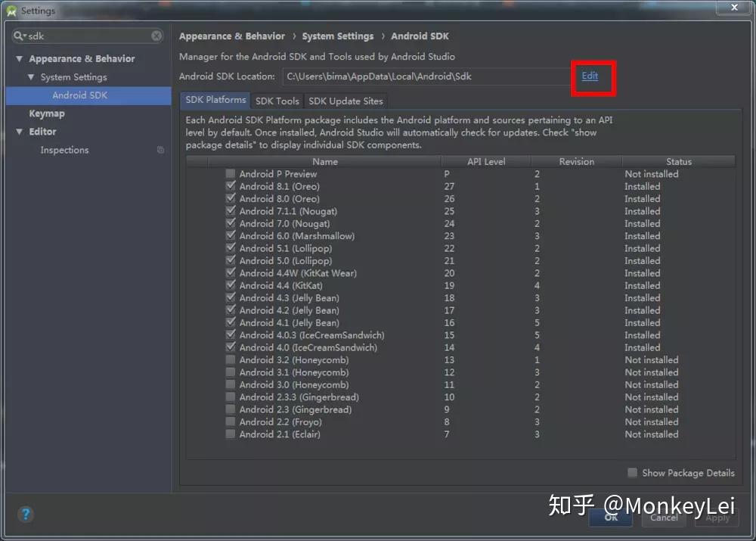Click the Apply button
756x541 pixels.
coord(717,518)
